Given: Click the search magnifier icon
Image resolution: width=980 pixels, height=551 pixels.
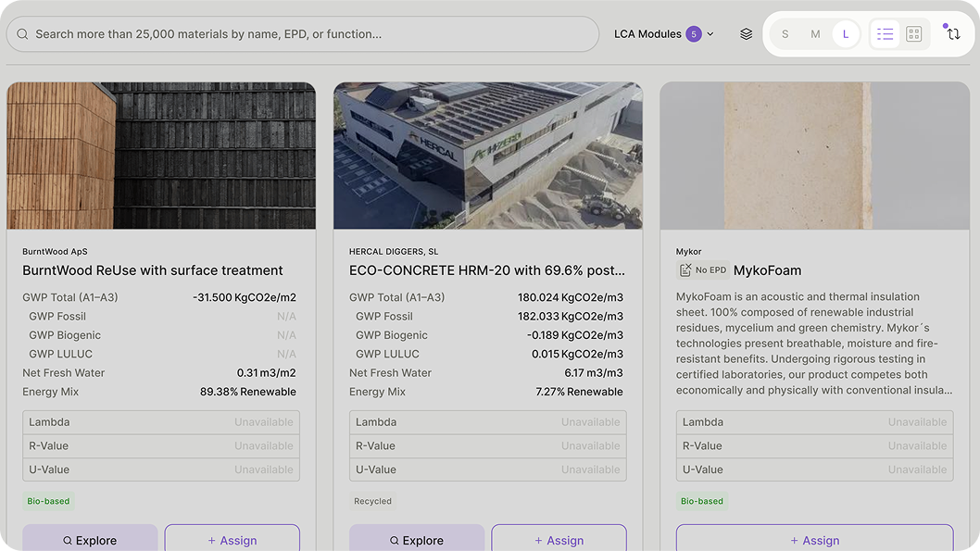Looking at the screenshot, I should pos(22,33).
